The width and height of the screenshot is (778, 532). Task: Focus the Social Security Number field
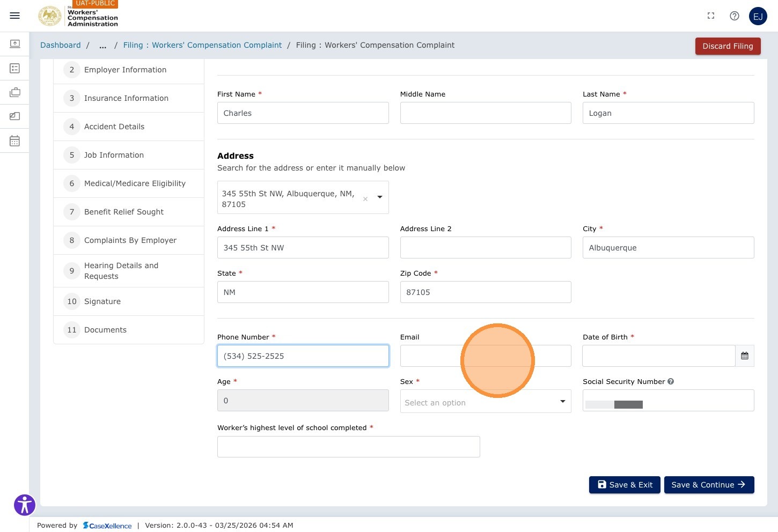click(668, 401)
